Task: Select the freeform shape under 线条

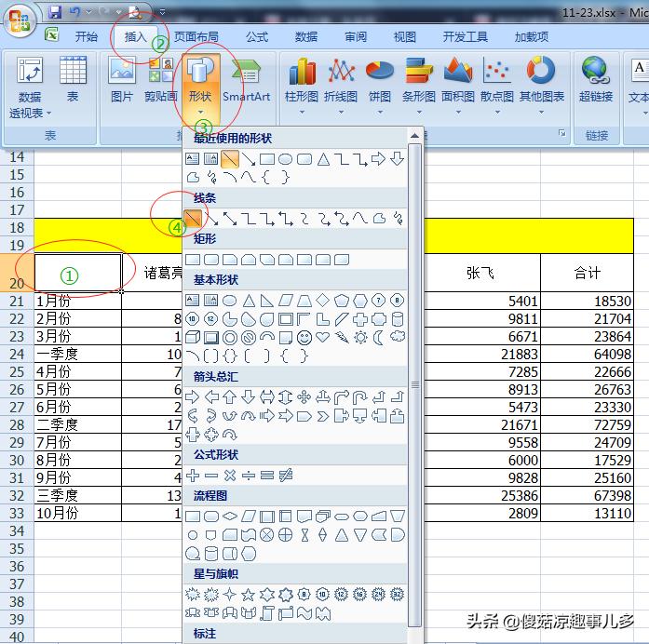Action: coord(379,218)
